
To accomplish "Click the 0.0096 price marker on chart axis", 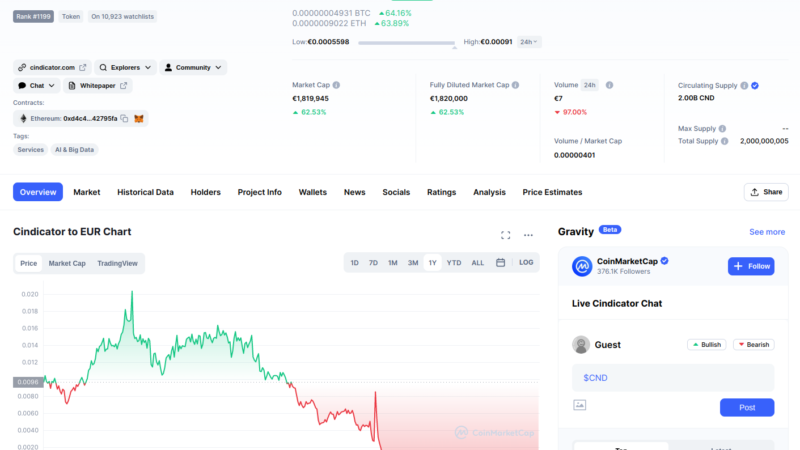I will pos(28,382).
